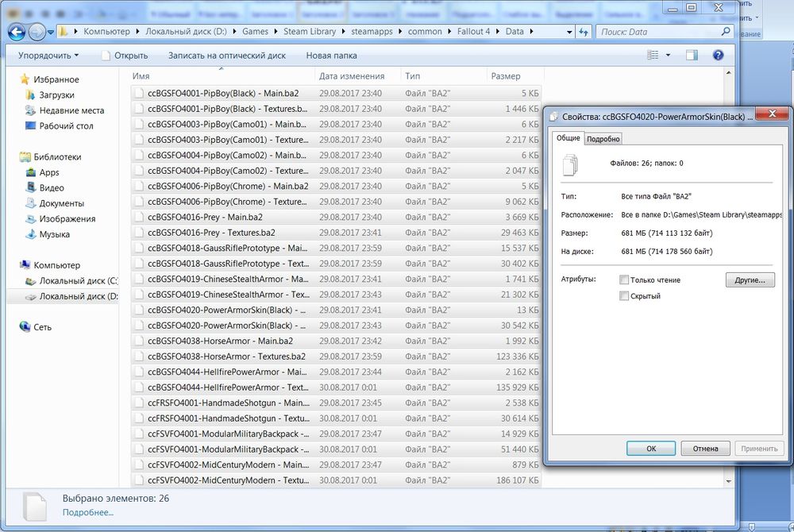Screen dimensions: 794x532
Task: Open the Упорядочить menu
Action: tap(48, 56)
